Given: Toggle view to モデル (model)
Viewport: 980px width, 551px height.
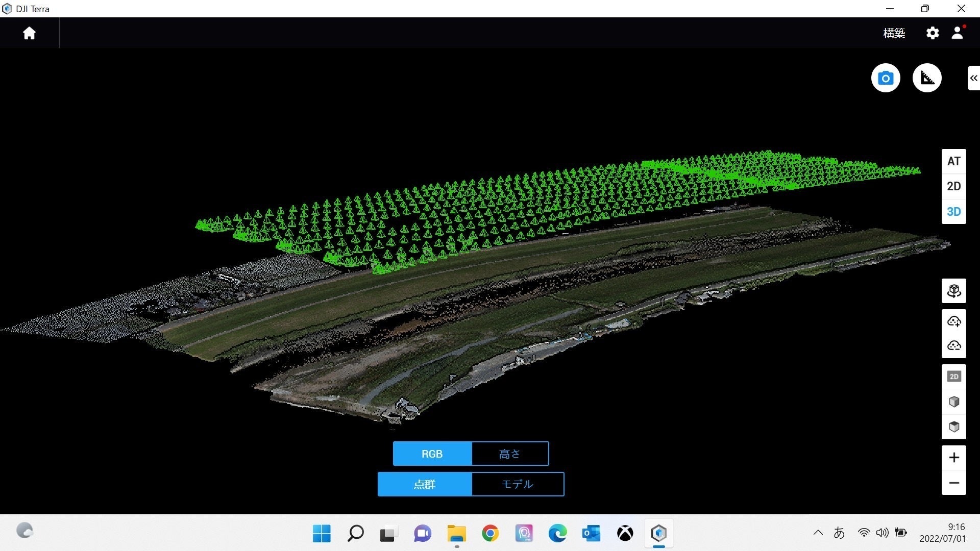Looking at the screenshot, I should [x=518, y=484].
